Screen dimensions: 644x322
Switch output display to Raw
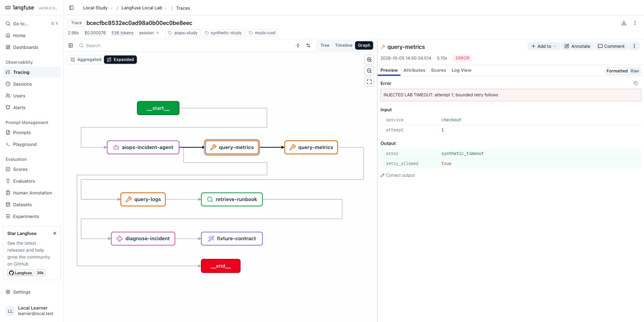pyautogui.click(x=635, y=71)
